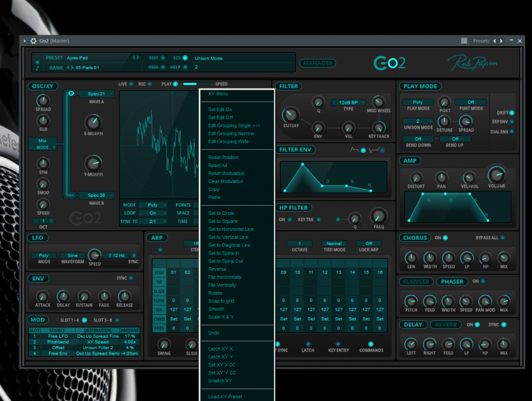Click the PORT knob
532x401 pixels.
(445, 102)
